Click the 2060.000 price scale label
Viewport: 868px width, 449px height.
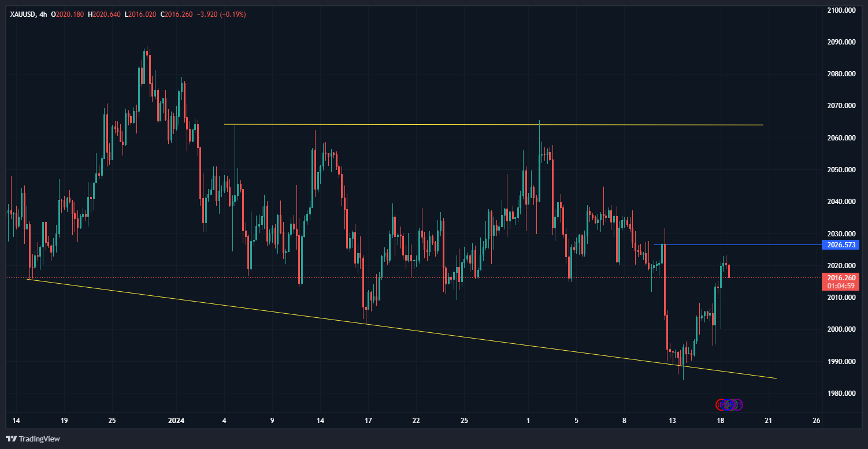(840, 138)
